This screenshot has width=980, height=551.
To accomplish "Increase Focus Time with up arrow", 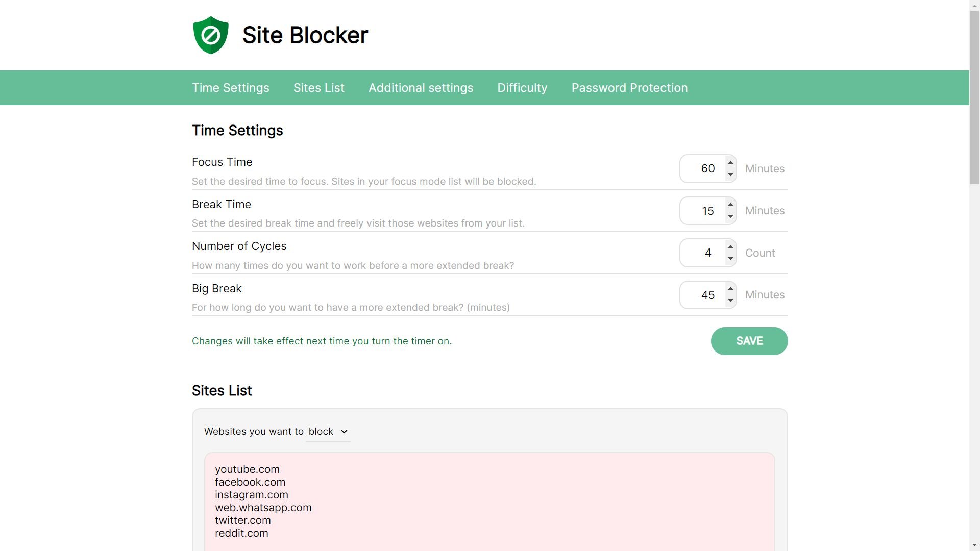I will click(730, 163).
